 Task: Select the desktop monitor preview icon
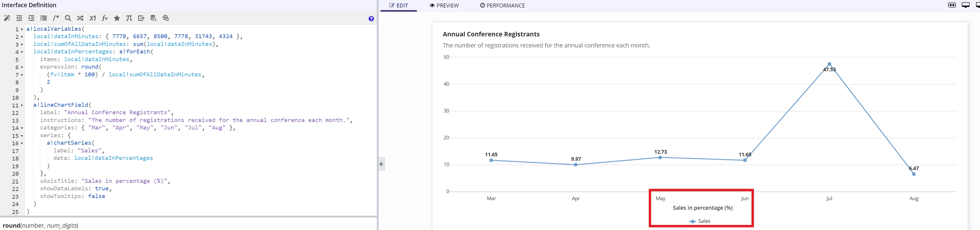pos(965,5)
